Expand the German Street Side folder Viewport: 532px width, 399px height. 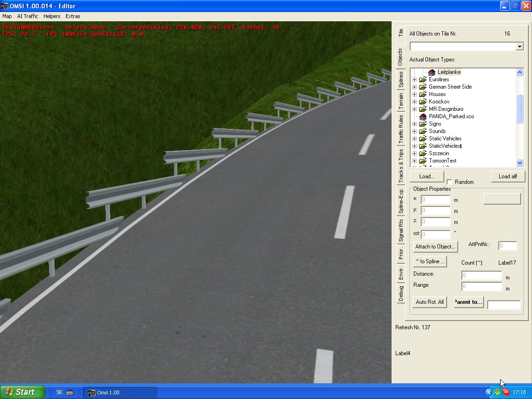tap(414, 87)
